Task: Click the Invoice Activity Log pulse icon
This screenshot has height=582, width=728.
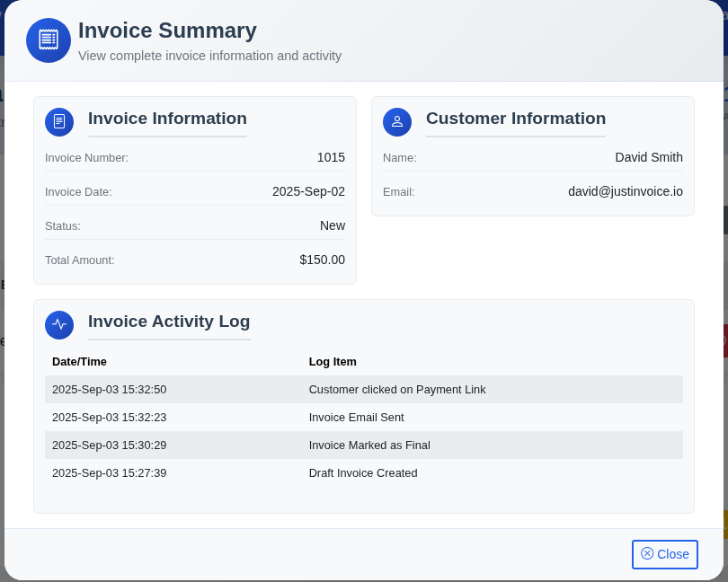Action: point(59,325)
